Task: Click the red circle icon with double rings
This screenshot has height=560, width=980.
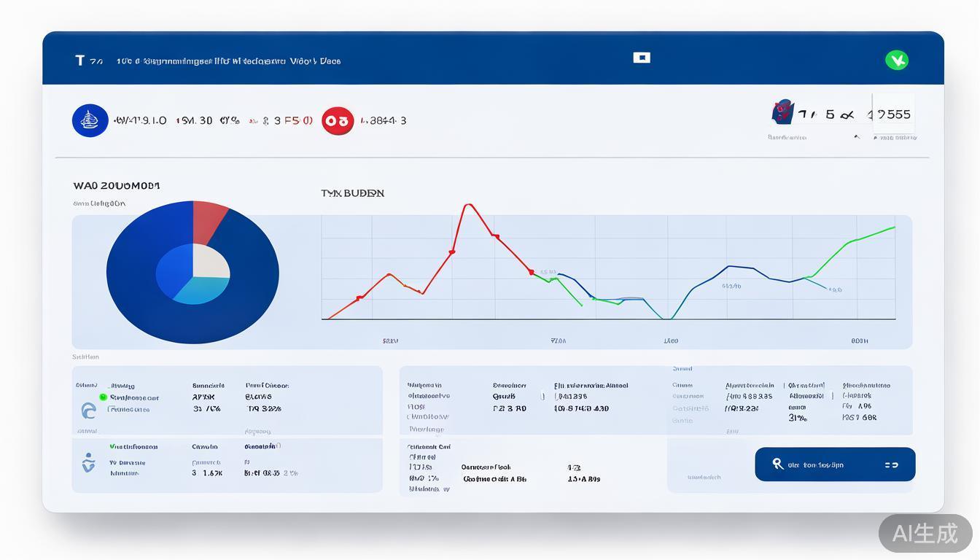Action: coord(338,121)
